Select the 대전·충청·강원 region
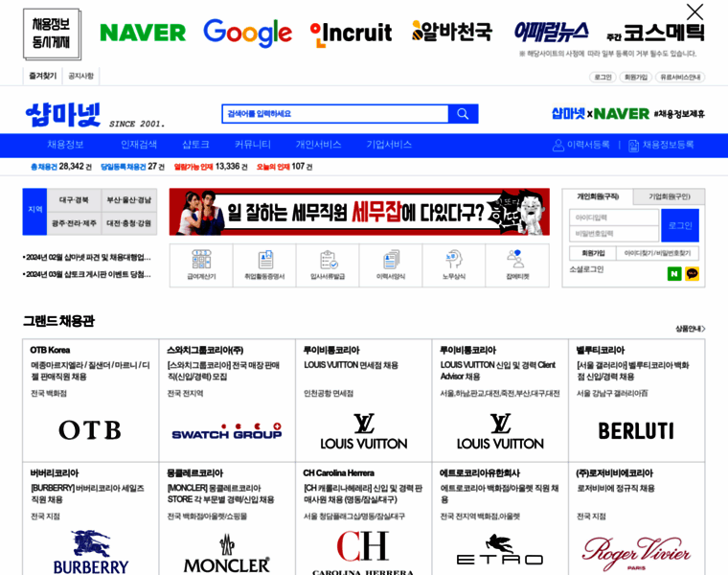The height and width of the screenshot is (575, 728). (x=129, y=223)
